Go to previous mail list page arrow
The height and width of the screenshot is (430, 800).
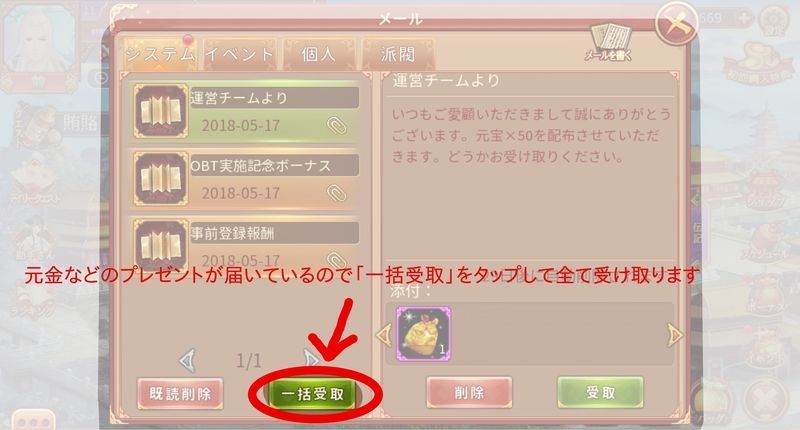pos(187,361)
